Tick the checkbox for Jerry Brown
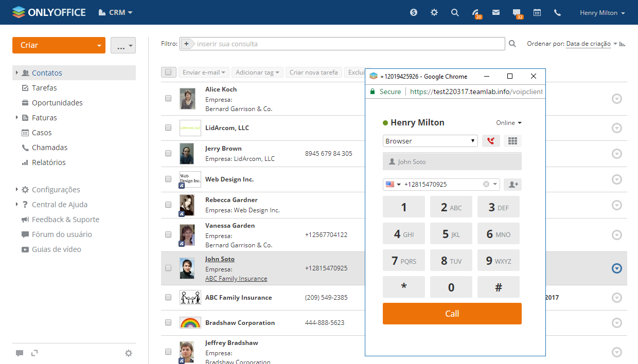The image size is (638, 364). tap(168, 153)
